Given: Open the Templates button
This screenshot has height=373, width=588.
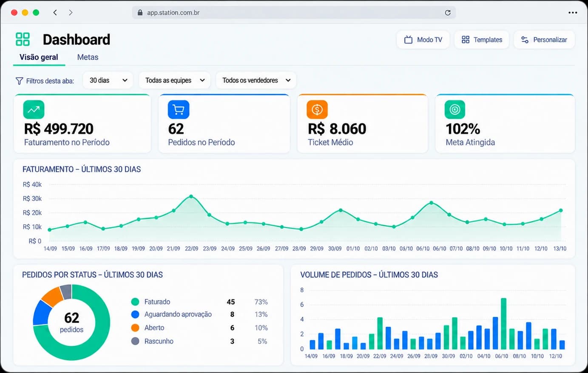Looking at the screenshot, I should click(482, 40).
